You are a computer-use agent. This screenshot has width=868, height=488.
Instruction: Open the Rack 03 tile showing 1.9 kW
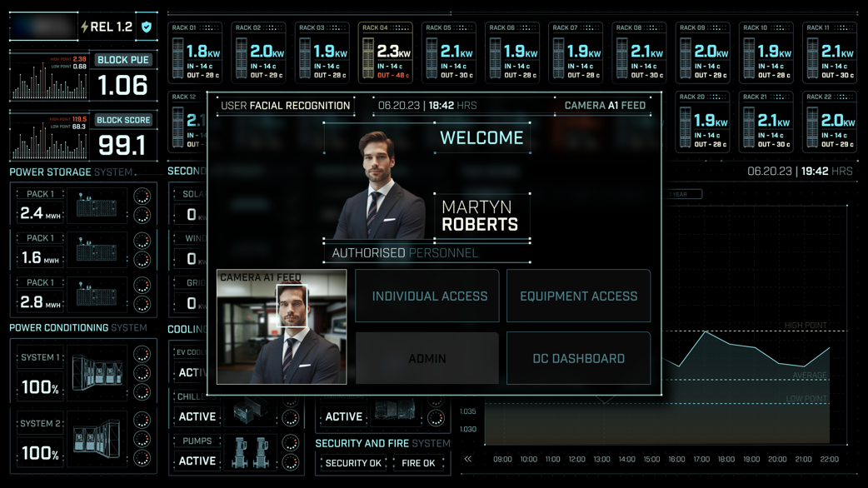click(322, 52)
